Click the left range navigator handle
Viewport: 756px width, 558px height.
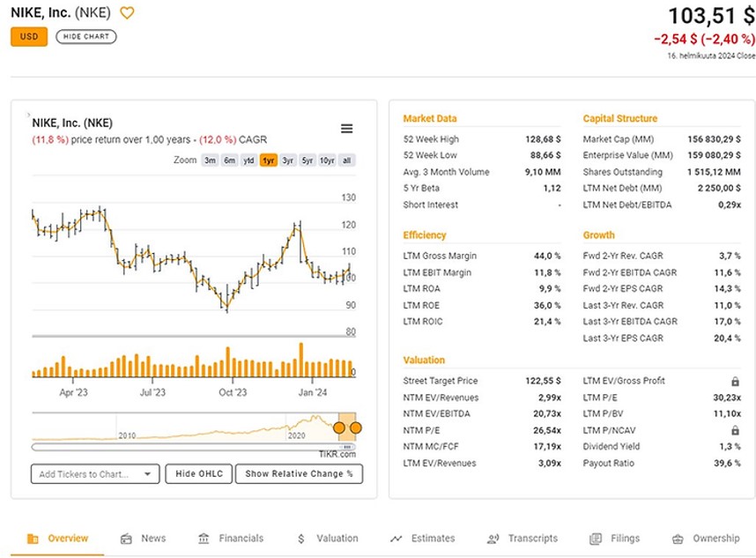[x=339, y=428]
